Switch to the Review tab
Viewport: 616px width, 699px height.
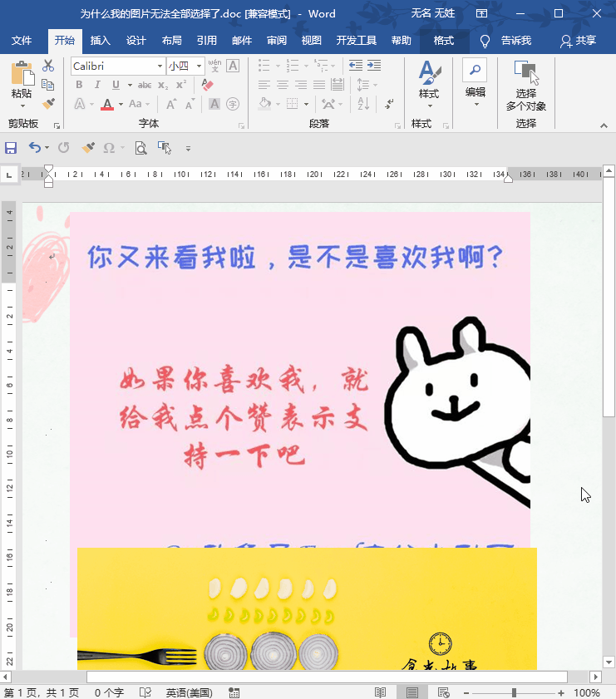pyautogui.click(x=277, y=41)
